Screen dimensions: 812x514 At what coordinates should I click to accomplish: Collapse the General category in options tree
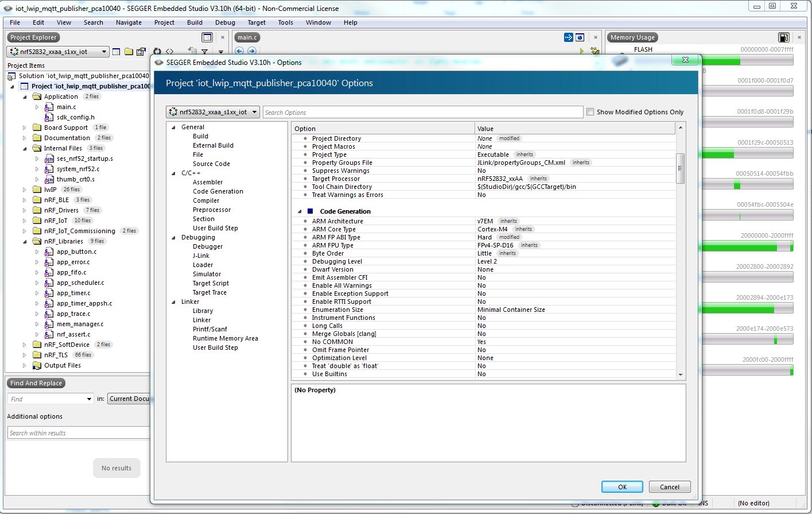coord(173,127)
